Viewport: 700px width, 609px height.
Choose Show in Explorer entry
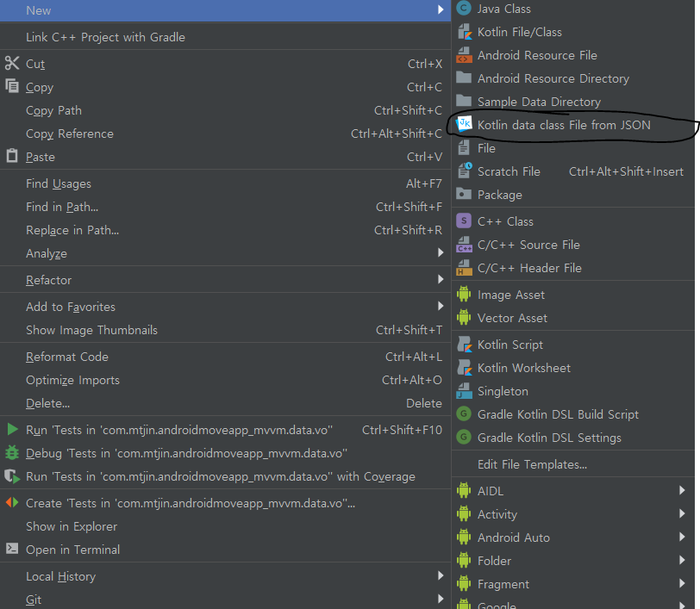point(225,526)
